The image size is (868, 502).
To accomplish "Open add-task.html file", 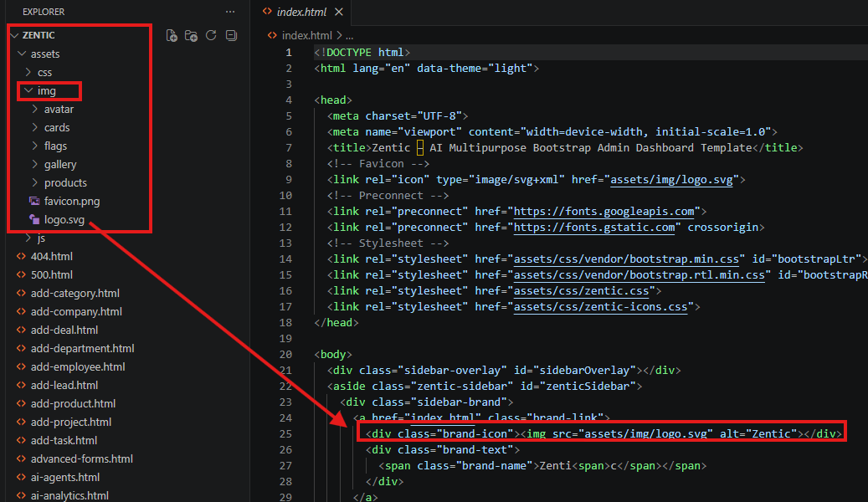I will (x=64, y=441).
